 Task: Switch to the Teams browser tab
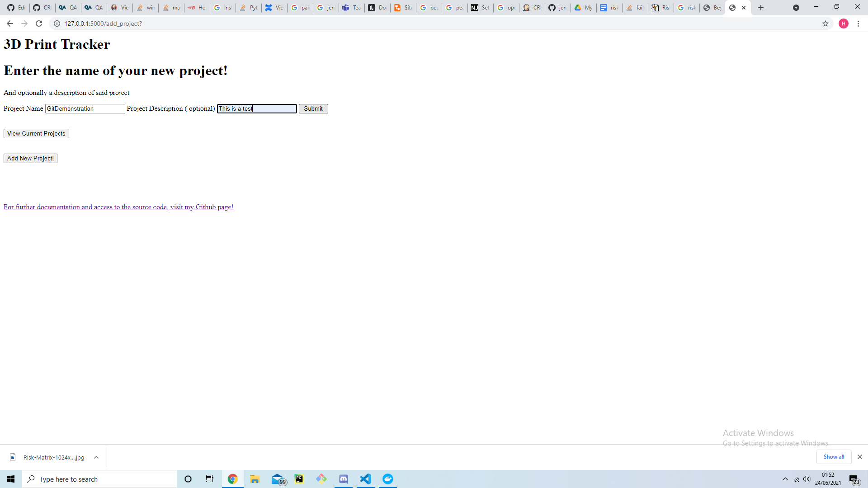(x=351, y=7)
